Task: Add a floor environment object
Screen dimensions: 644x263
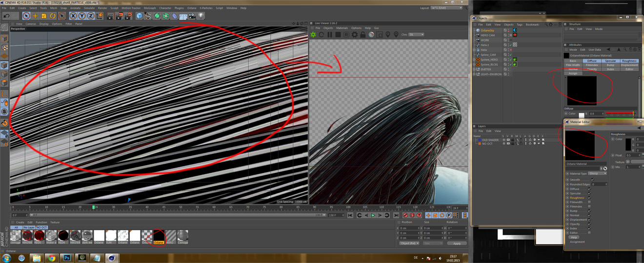Action: point(183,16)
